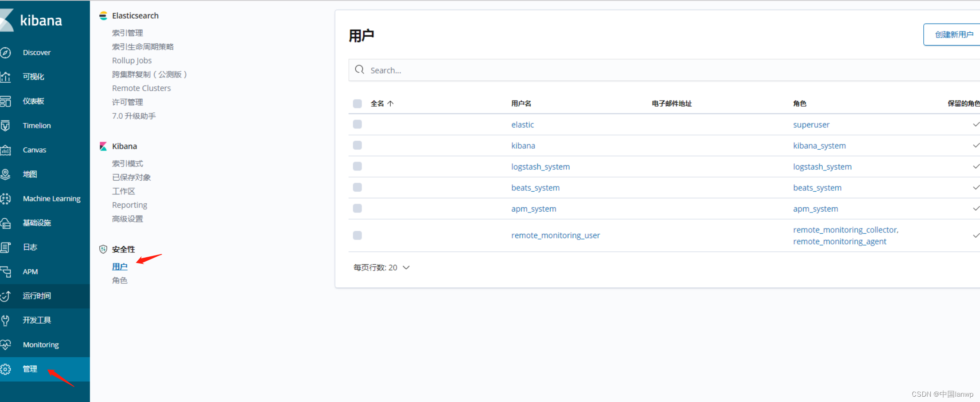Click the Machine Learning icon
This screenshot has width=980, height=402.
click(5, 199)
